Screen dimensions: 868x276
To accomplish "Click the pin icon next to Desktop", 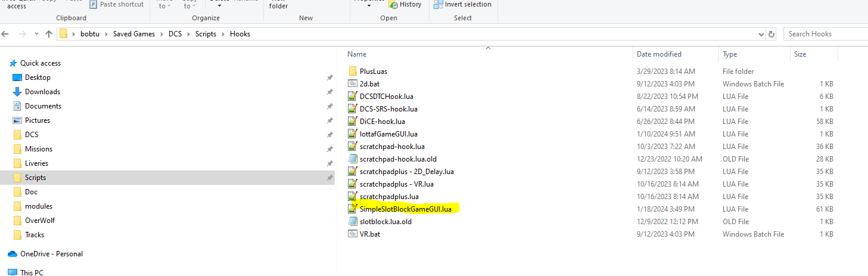I will (329, 77).
